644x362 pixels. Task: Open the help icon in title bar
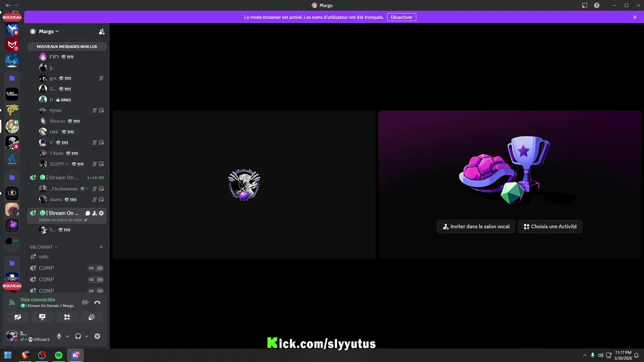pyautogui.click(x=597, y=6)
